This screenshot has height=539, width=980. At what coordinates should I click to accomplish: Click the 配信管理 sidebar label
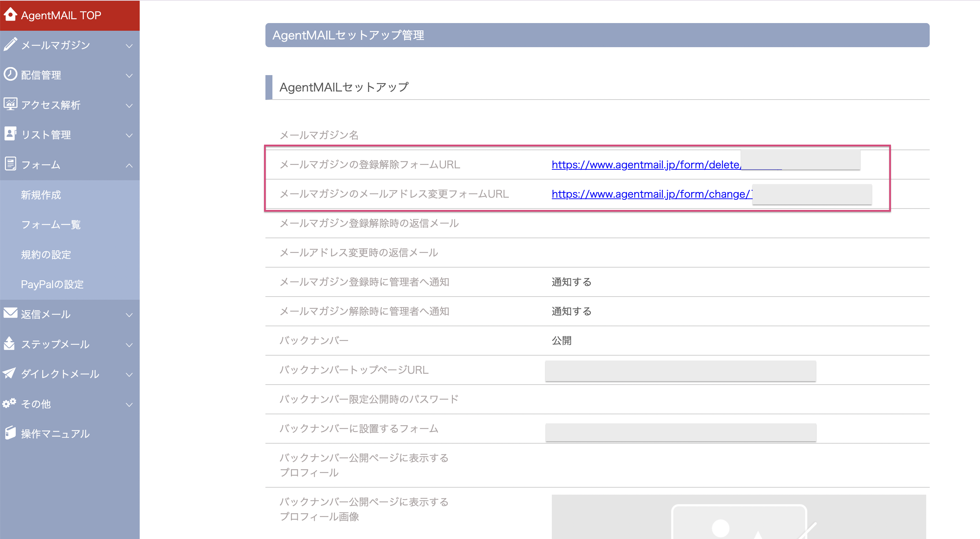(x=41, y=75)
